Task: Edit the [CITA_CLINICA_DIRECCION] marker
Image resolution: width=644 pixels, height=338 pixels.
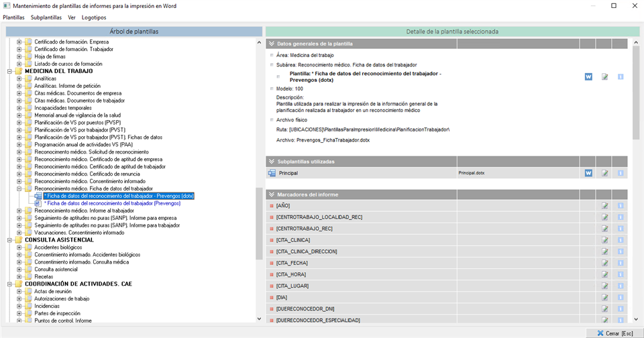Action: 604,251
